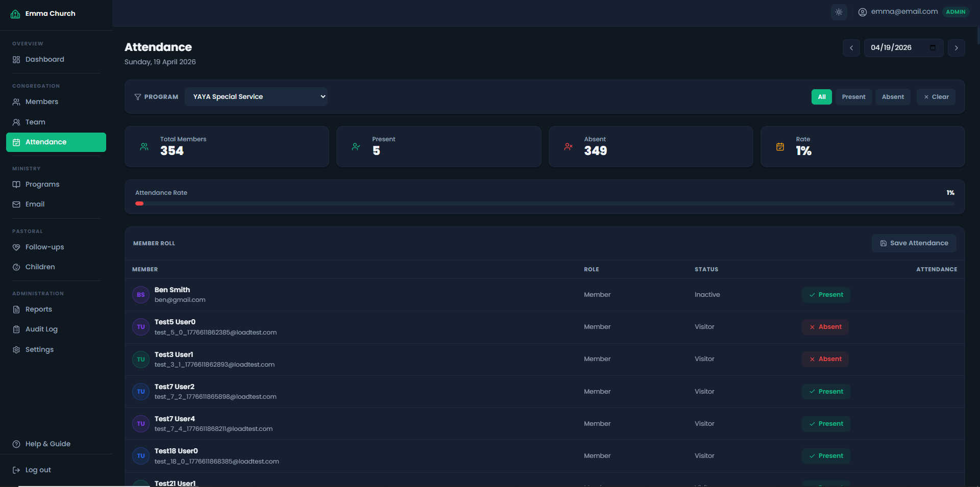Toggle the light/dark theme sun icon
The image size is (980, 487).
coord(839,12)
